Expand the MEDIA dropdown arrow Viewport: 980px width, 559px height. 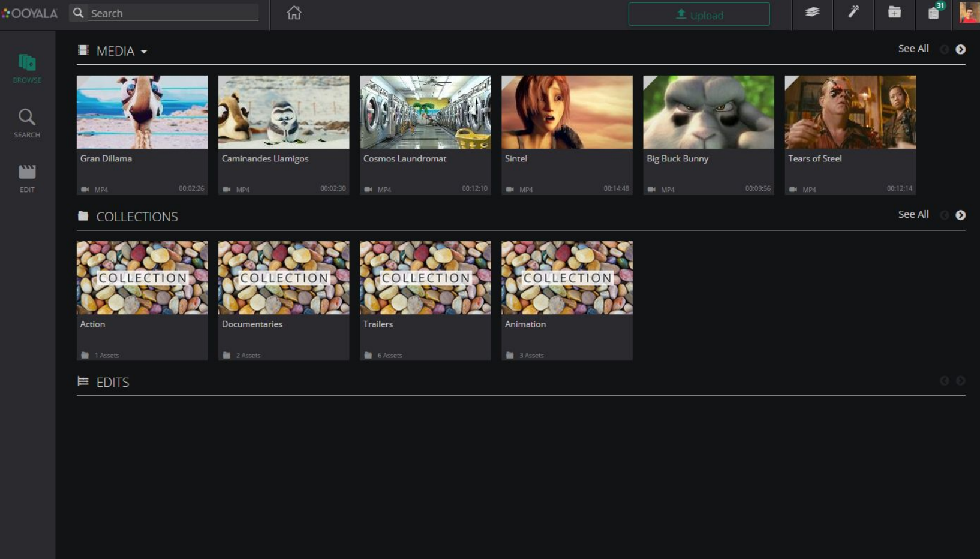click(144, 52)
